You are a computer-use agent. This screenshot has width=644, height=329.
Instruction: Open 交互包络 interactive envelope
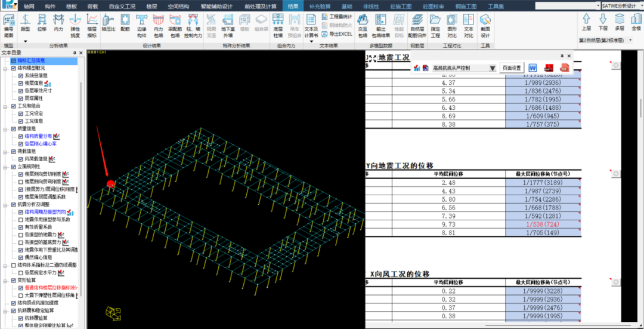coord(363,26)
